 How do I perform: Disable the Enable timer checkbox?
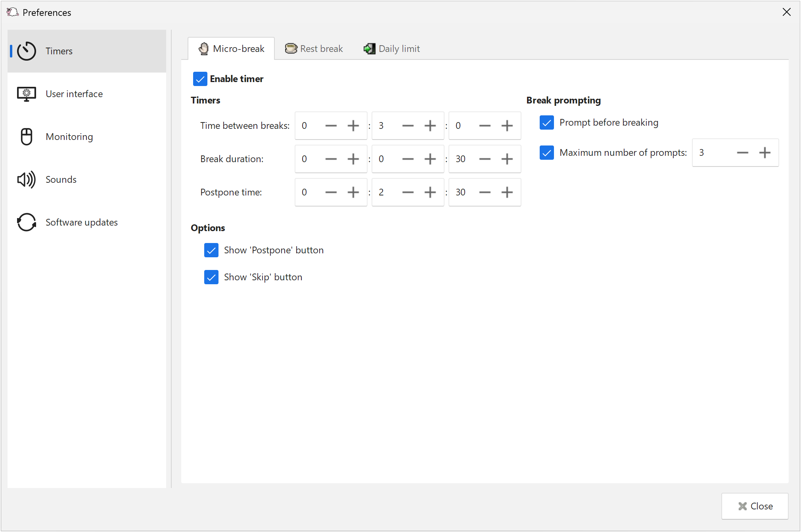pos(200,79)
